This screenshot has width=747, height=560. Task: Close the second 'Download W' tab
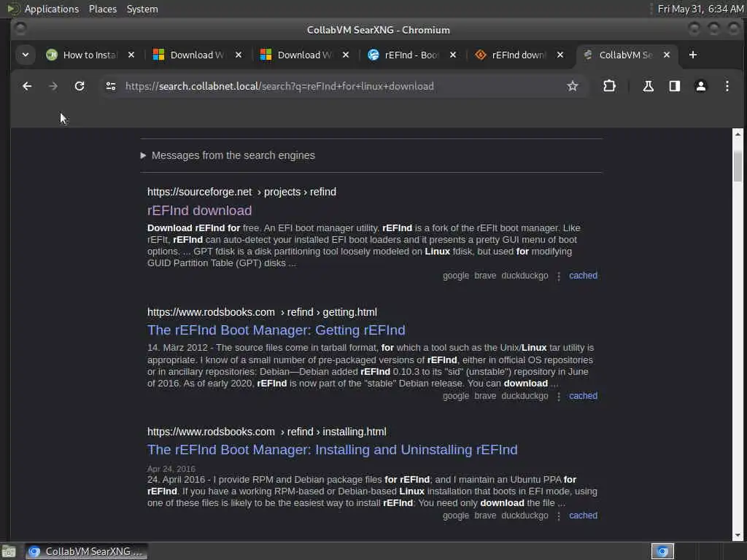(x=346, y=55)
